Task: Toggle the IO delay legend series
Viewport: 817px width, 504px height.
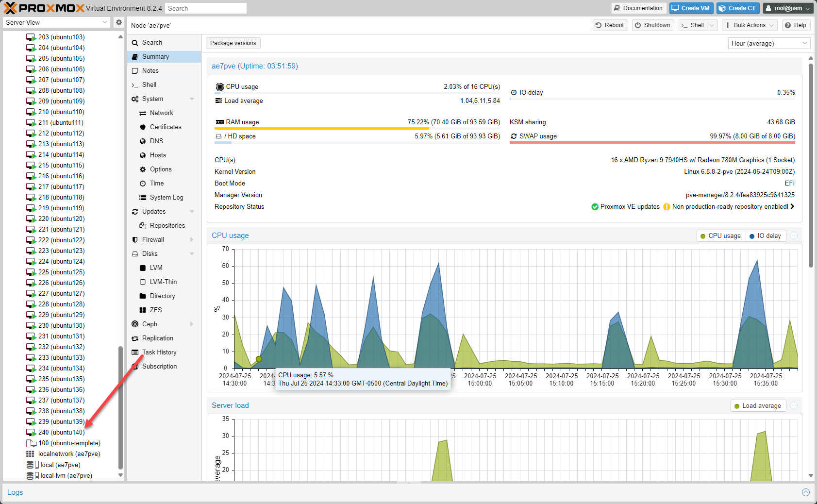Action: click(766, 236)
